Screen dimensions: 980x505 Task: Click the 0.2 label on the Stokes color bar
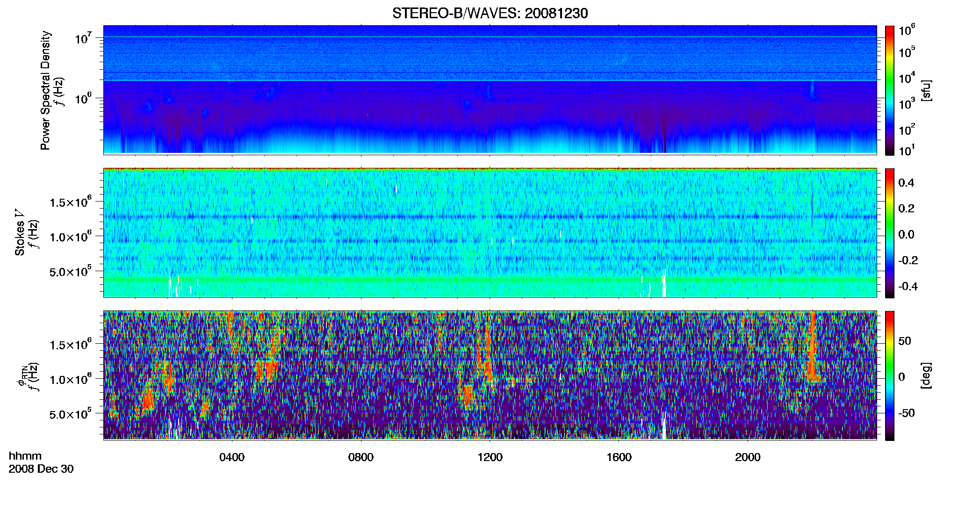[x=906, y=209]
